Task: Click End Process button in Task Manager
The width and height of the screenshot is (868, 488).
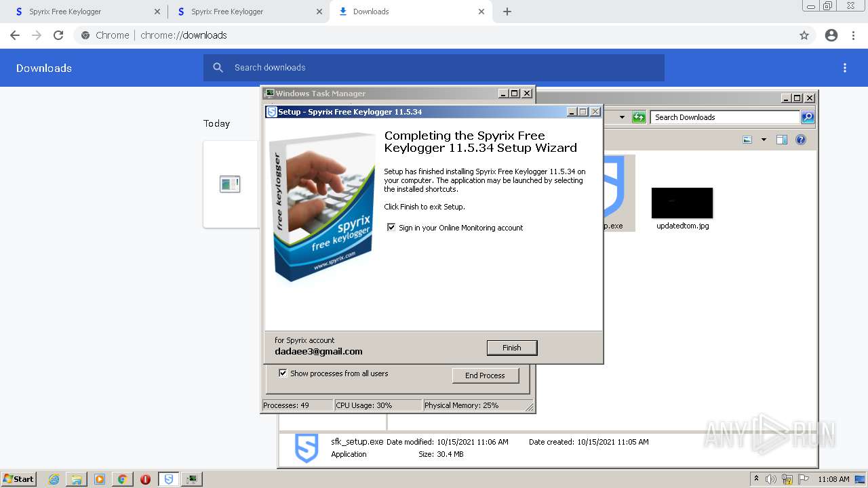Action: pyautogui.click(x=485, y=375)
